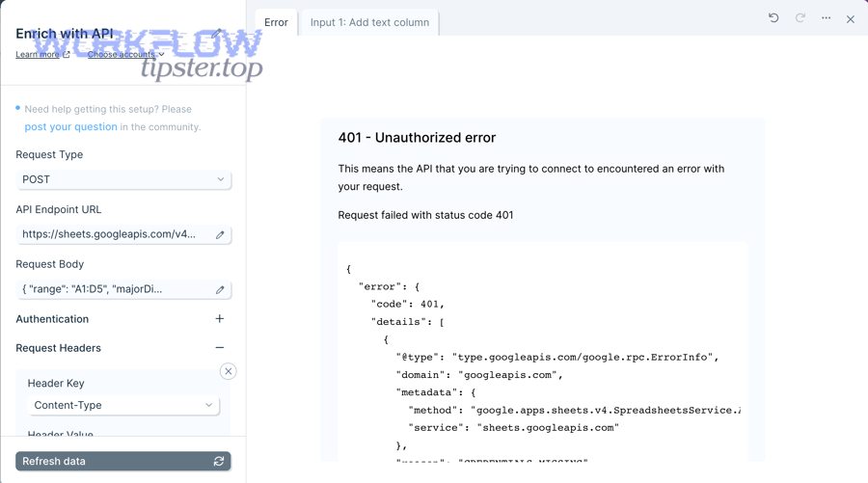Click the API Endpoint URL field
Screen dimensions: 868x483
tap(123, 234)
